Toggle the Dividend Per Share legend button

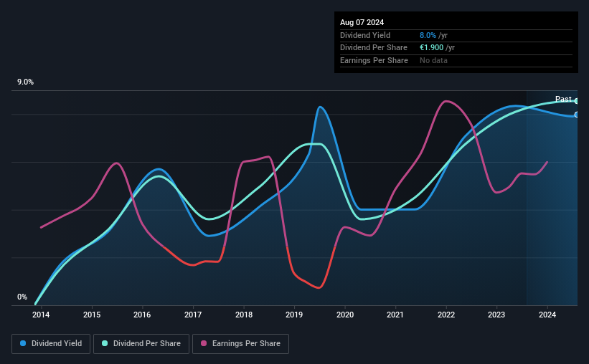point(141,344)
